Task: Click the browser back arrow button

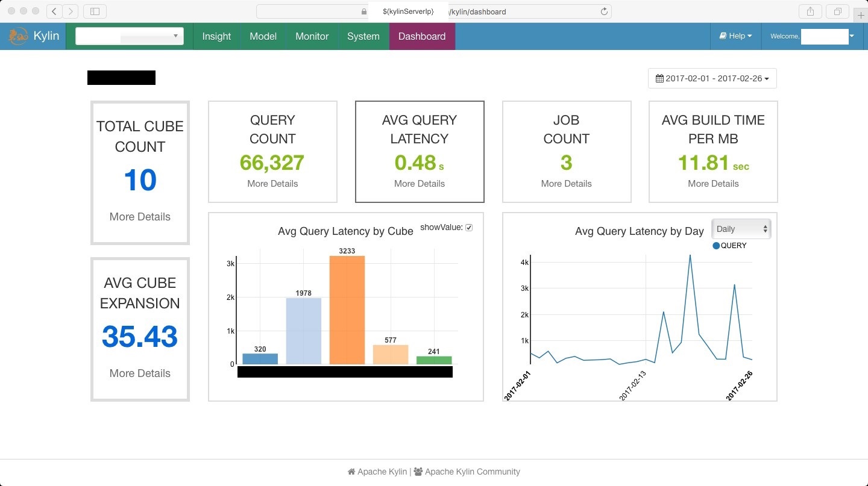Action: [54, 11]
